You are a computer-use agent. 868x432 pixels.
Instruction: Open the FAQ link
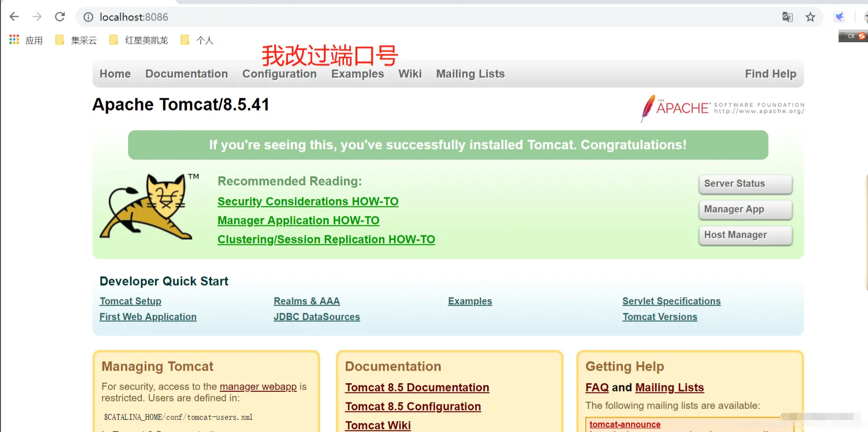[597, 387]
